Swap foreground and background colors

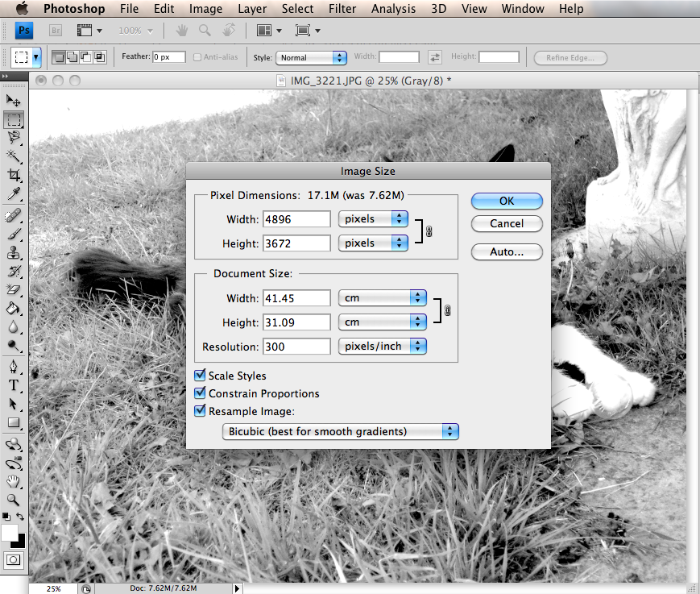[x=20, y=517]
